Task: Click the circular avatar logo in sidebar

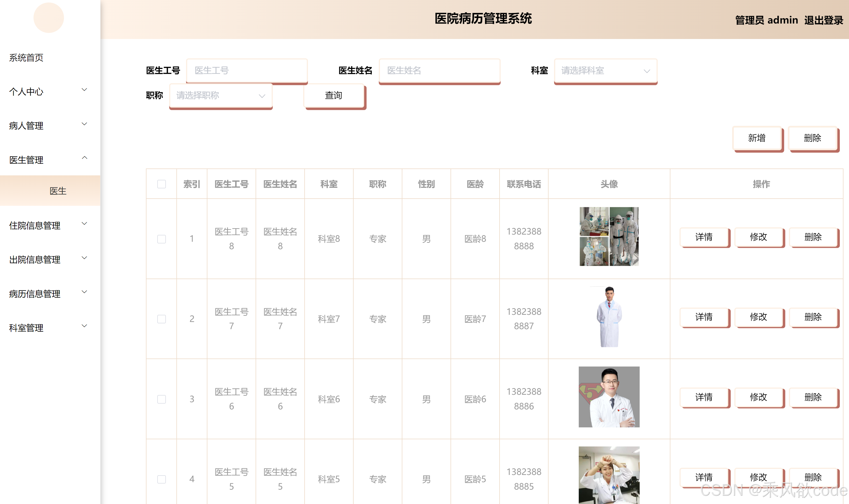Action: [x=49, y=18]
